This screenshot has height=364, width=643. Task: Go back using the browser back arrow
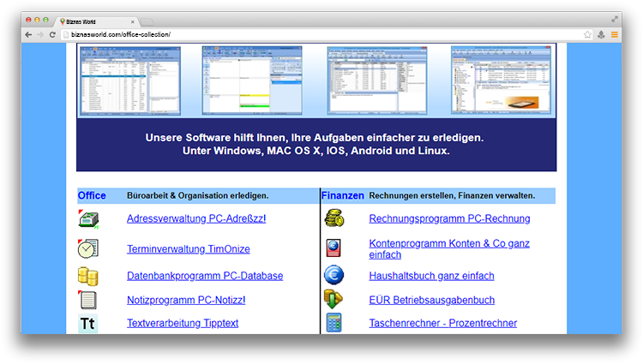pos(28,34)
